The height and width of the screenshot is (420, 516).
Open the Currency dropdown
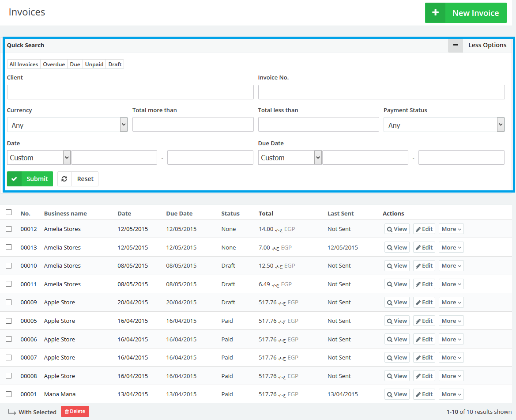click(x=67, y=125)
